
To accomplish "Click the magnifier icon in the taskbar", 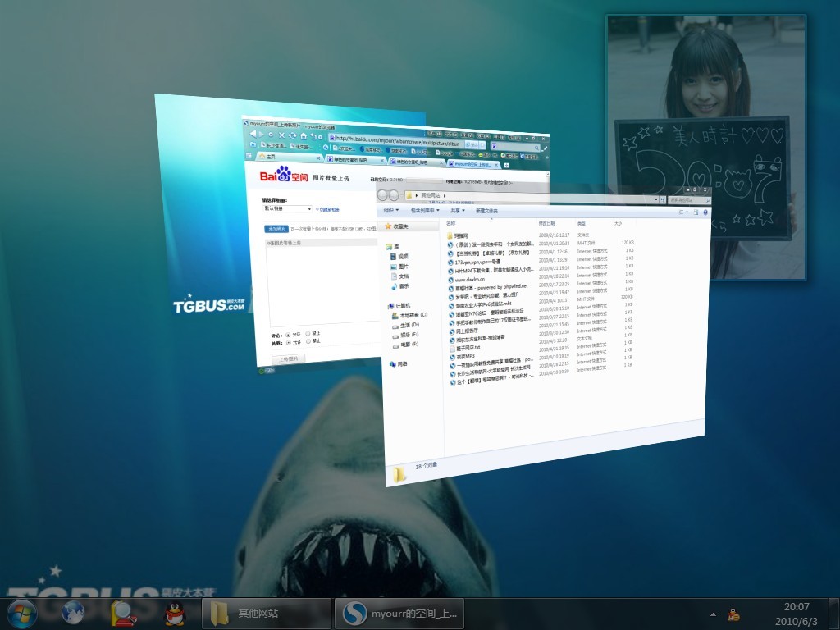I will [124, 613].
